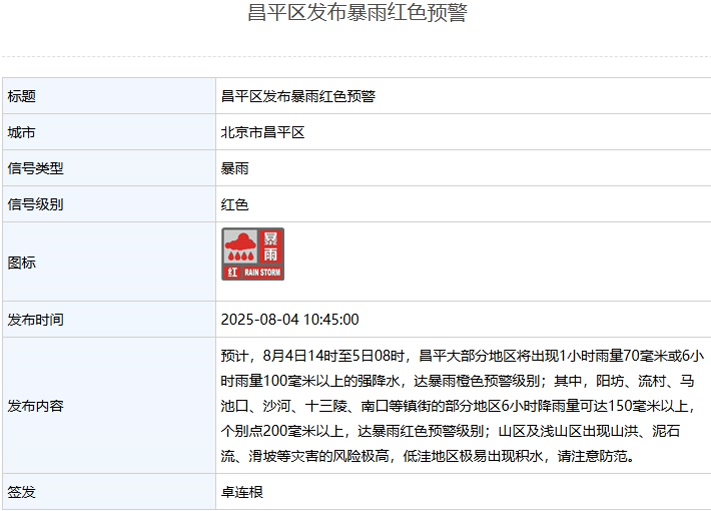The height and width of the screenshot is (511, 711).
Task: Click the title value in the 标题 row
Action: 298,97
